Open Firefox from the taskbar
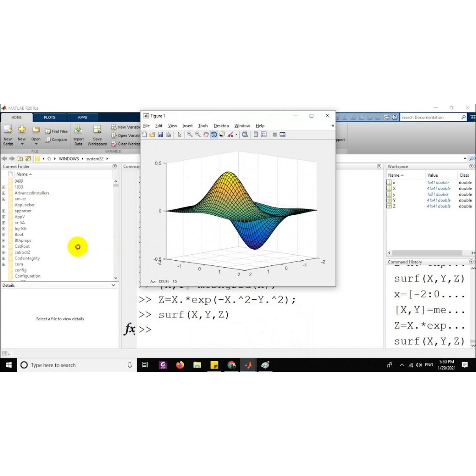 point(180,365)
